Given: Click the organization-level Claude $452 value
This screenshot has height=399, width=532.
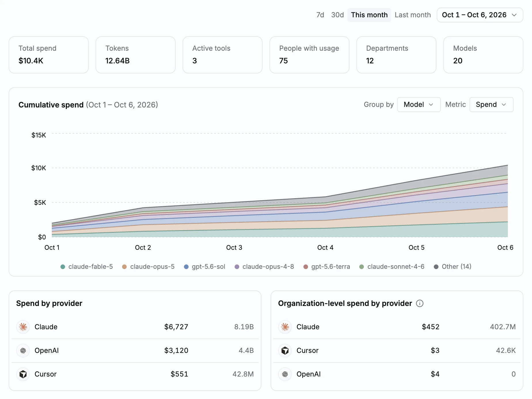Looking at the screenshot, I should pyautogui.click(x=431, y=327).
